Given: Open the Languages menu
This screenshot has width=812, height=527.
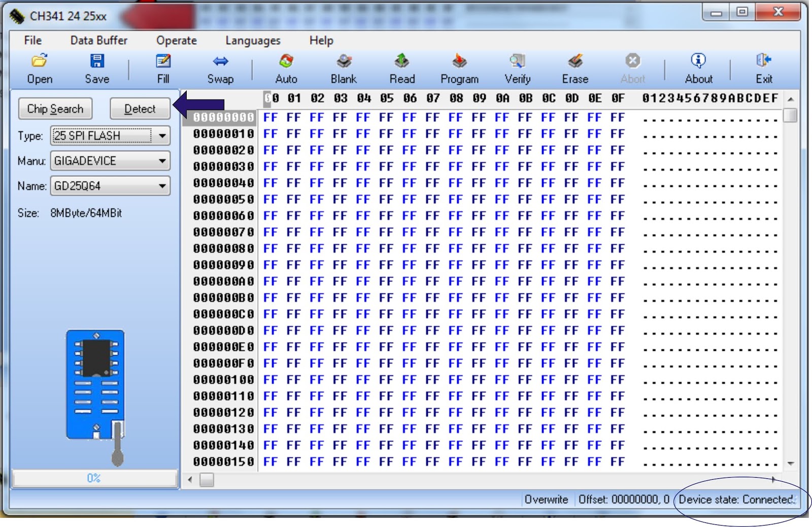Looking at the screenshot, I should 253,40.
